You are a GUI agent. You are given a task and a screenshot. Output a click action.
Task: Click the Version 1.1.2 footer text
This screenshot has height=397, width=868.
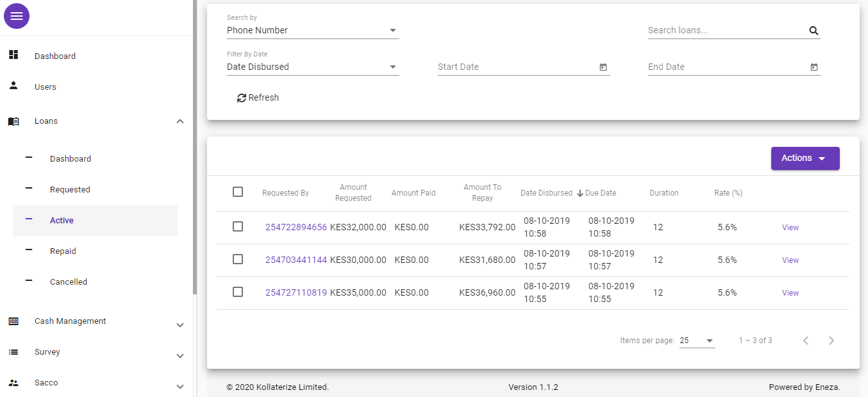533,387
